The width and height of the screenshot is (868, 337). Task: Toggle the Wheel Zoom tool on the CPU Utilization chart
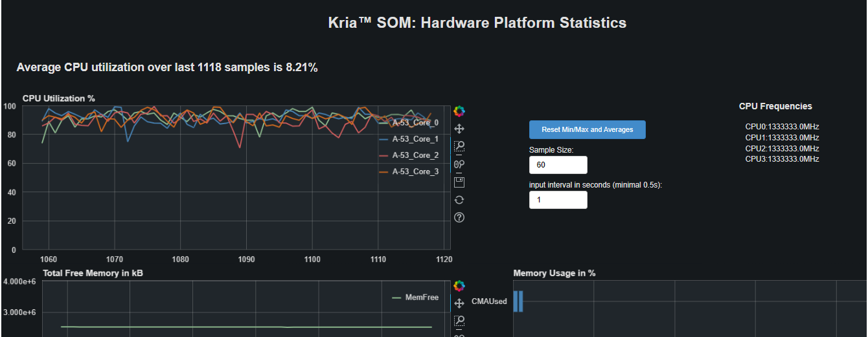(459, 164)
